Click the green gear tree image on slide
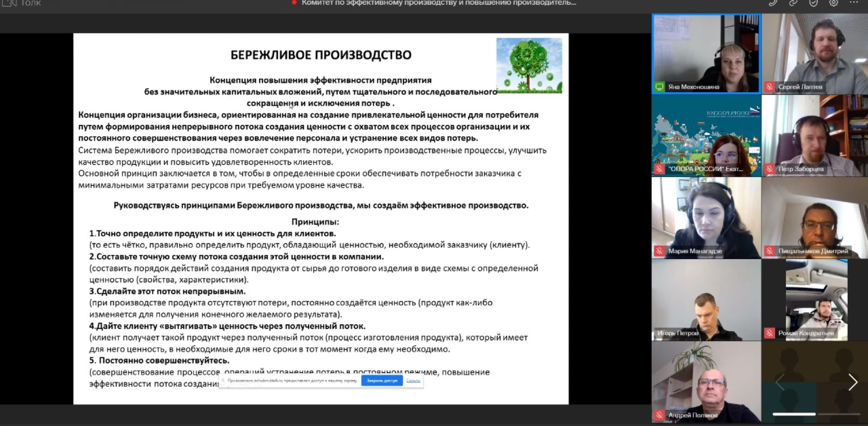The width and height of the screenshot is (868, 426). point(529,66)
